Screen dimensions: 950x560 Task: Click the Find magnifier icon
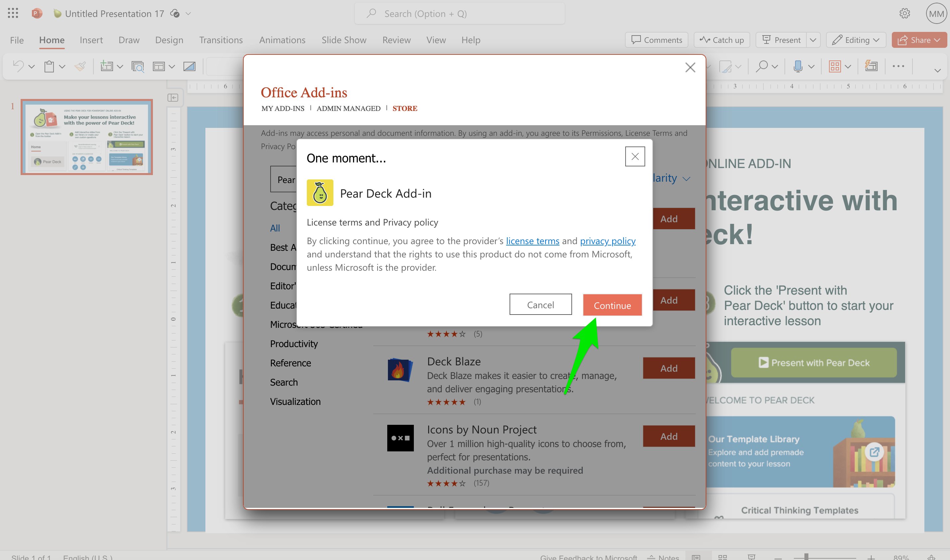[x=762, y=66]
